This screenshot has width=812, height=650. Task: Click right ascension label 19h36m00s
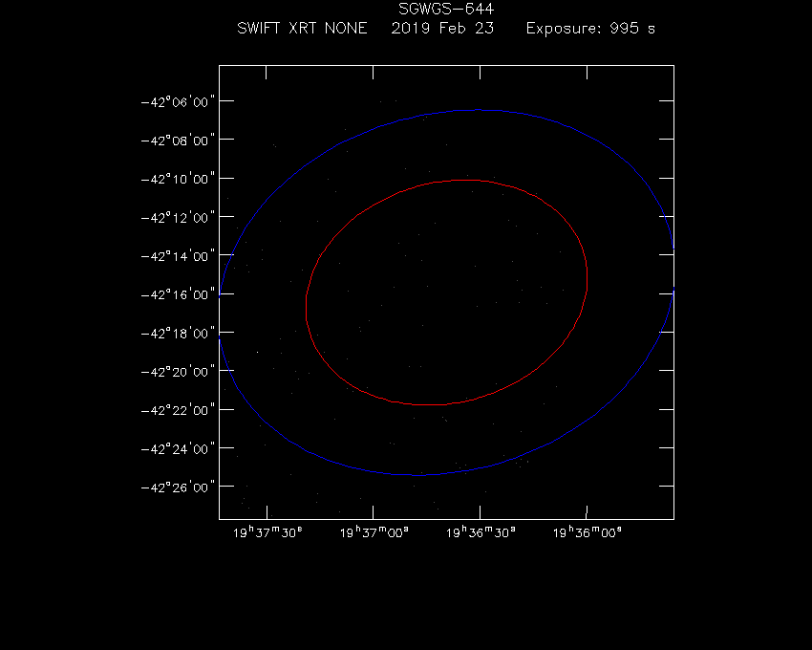pyautogui.click(x=588, y=532)
